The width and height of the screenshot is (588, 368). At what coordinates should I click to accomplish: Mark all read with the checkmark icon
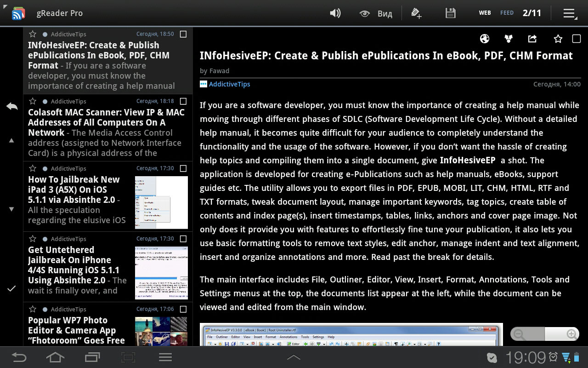coord(11,288)
